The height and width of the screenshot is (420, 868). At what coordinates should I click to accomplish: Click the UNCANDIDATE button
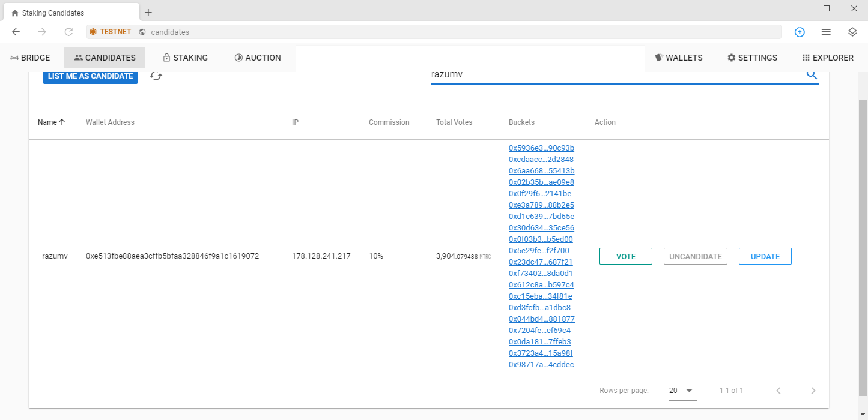point(696,256)
